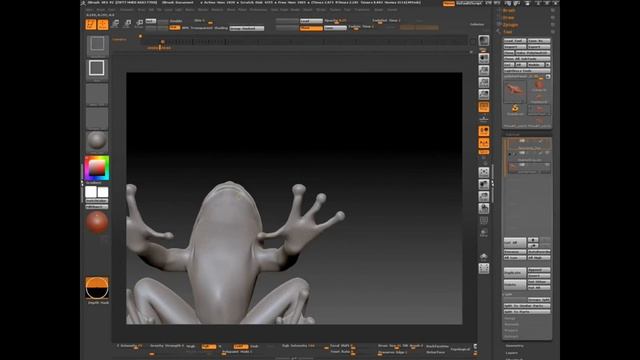Click the Groups Split button

tap(538, 299)
